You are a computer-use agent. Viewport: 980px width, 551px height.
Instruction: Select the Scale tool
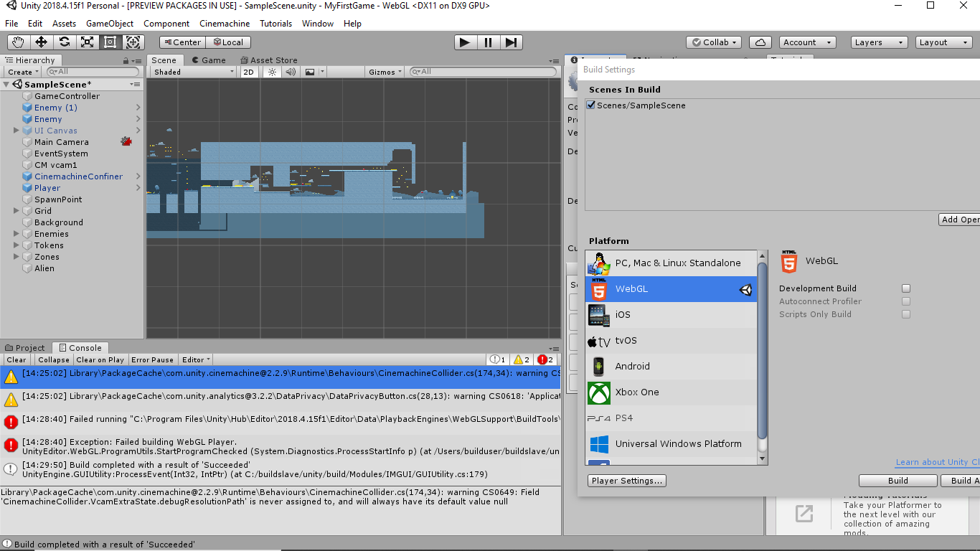pyautogui.click(x=88, y=42)
